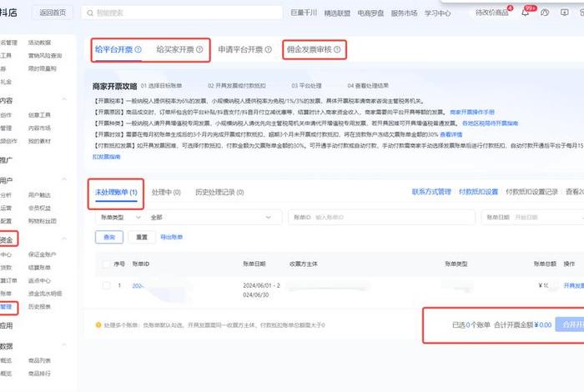Collapse the 资金 sidebar section
584x392 pixels.
click(x=64, y=239)
